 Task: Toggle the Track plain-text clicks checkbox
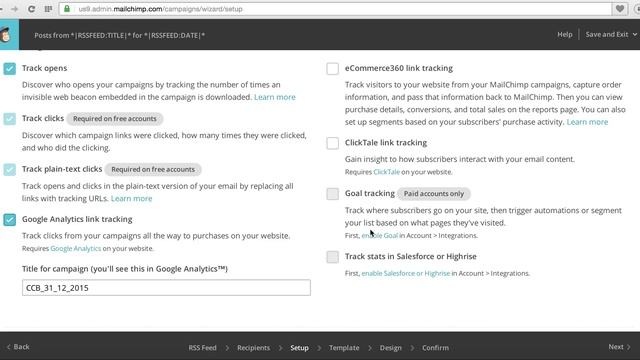(x=10, y=169)
